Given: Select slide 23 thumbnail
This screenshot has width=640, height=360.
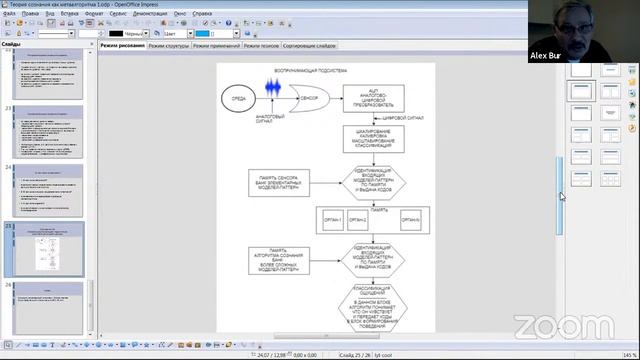Looking at the screenshot, I should (x=48, y=131).
